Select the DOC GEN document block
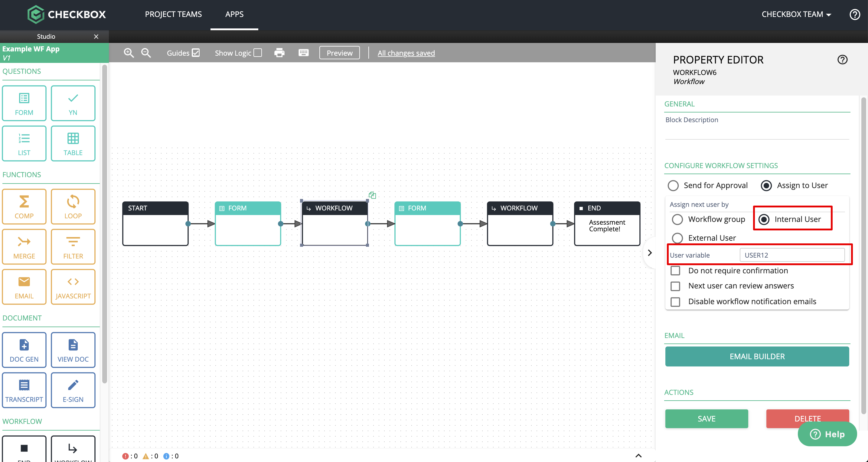The width and height of the screenshot is (868, 462). (x=24, y=350)
